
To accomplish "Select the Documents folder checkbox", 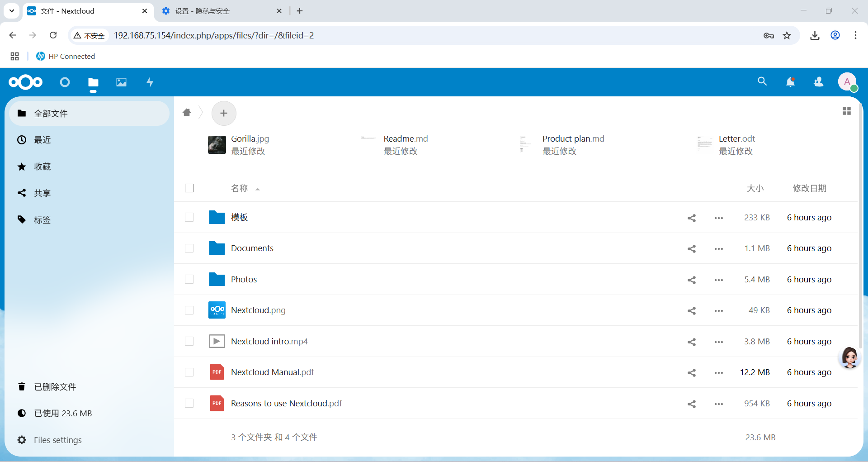I will (189, 248).
